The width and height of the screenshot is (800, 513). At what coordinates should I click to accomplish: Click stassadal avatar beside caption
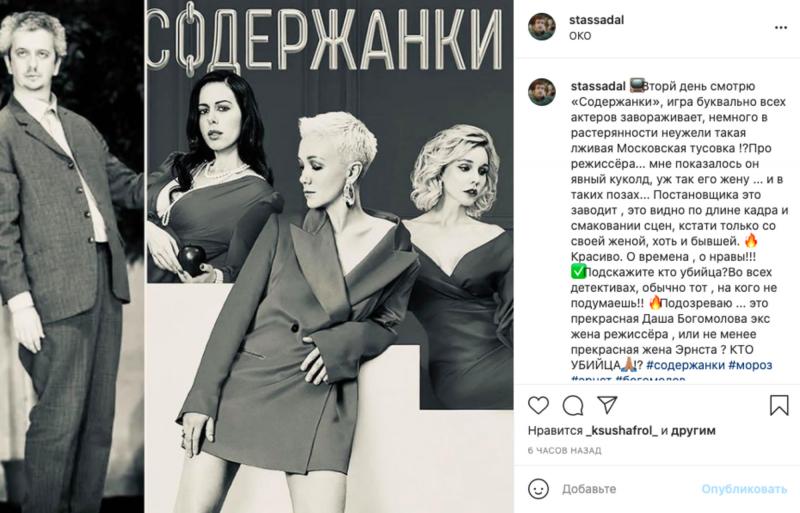[x=542, y=92]
